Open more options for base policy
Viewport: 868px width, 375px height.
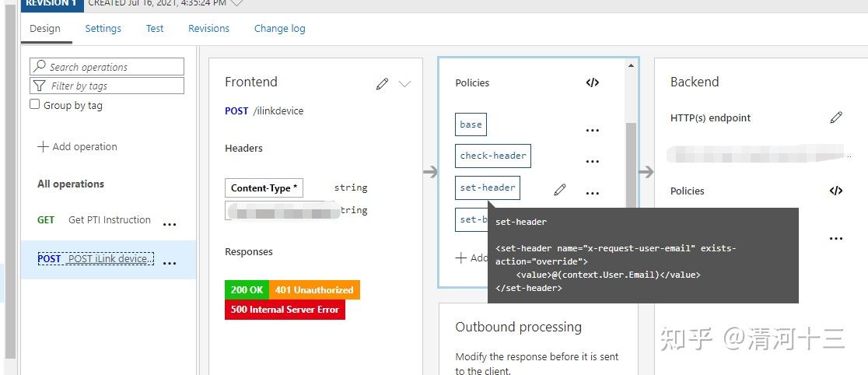pyautogui.click(x=593, y=130)
